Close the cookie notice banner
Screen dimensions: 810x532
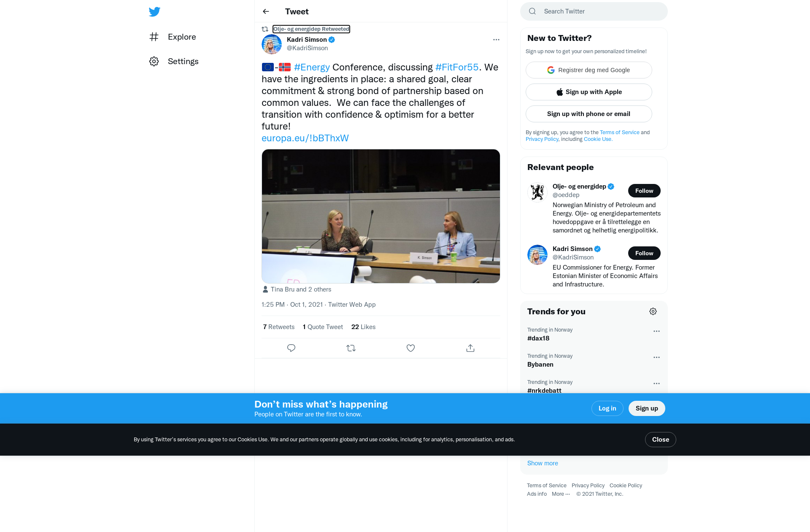click(x=660, y=440)
